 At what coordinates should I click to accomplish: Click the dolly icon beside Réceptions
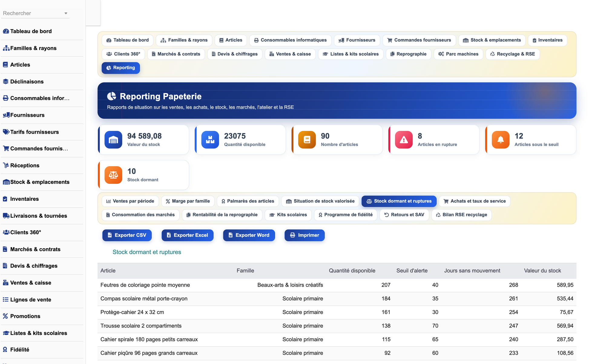6,165
